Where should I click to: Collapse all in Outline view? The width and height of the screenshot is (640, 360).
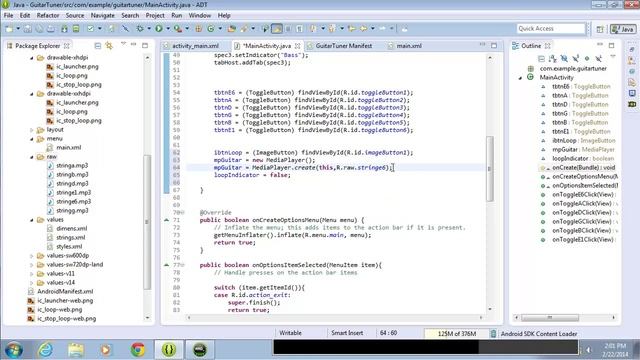click(541, 59)
